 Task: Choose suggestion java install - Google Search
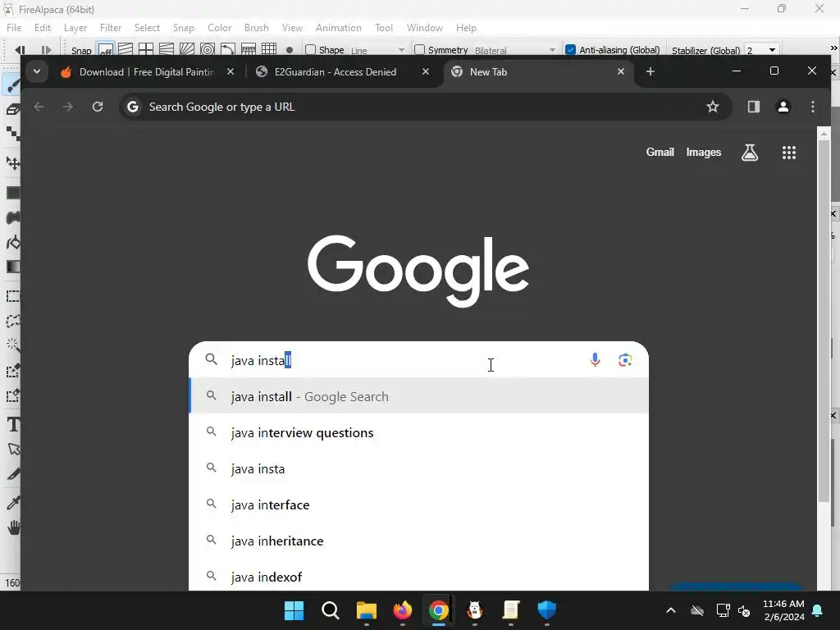click(419, 396)
